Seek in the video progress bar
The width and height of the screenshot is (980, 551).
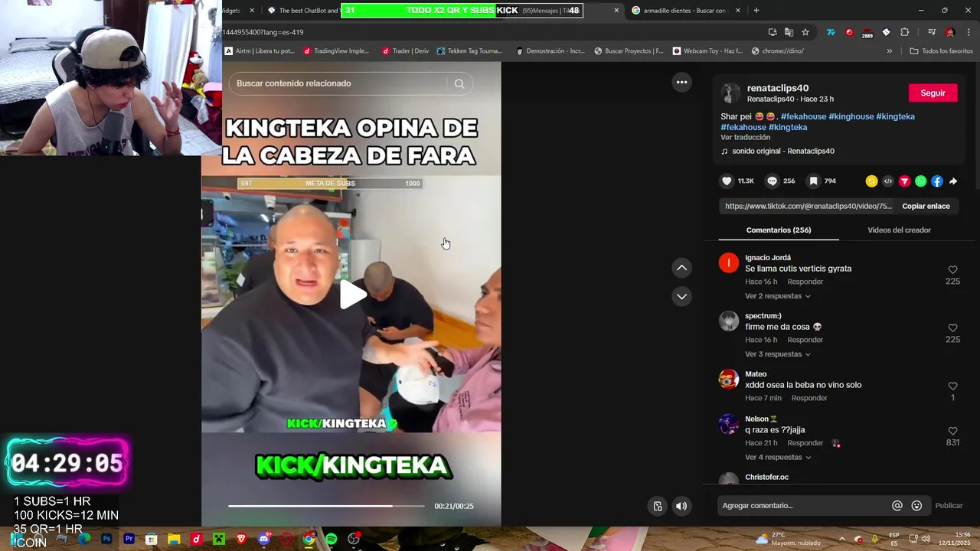tap(326, 506)
